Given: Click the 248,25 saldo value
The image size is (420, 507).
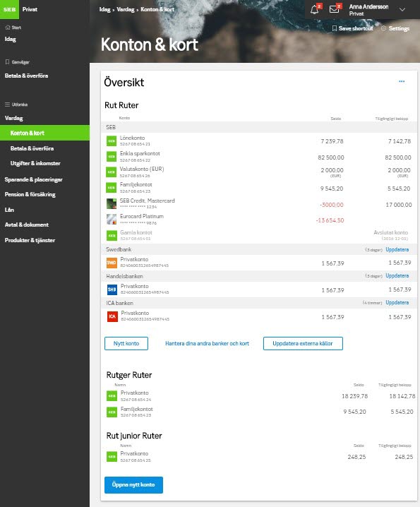Looking at the screenshot, I should tap(356, 457).
